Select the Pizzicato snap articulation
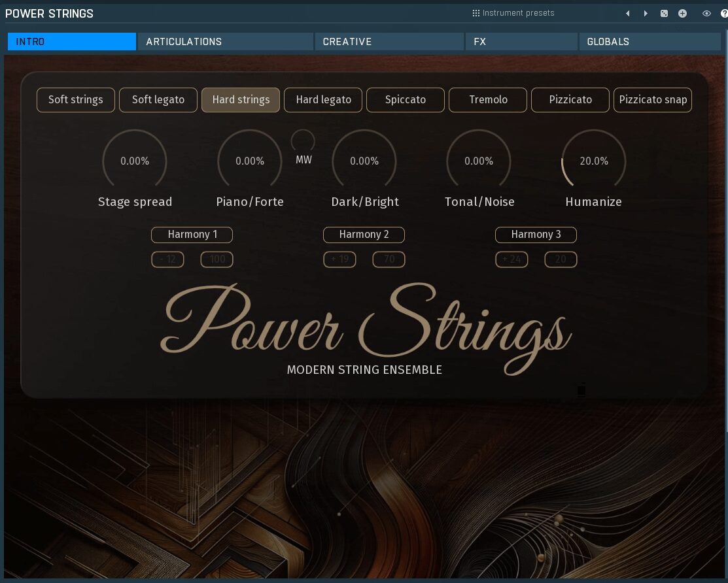728x583 pixels. pyautogui.click(x=652, y=99)
